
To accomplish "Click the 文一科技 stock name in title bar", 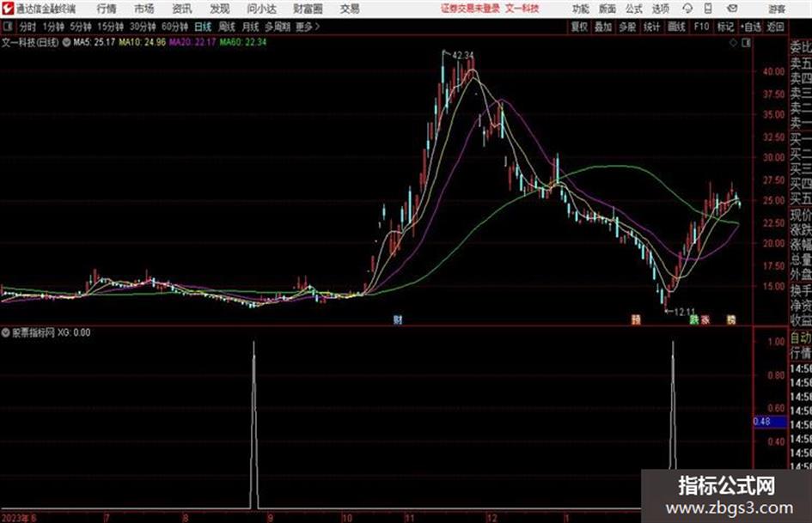I will point(522,9).
